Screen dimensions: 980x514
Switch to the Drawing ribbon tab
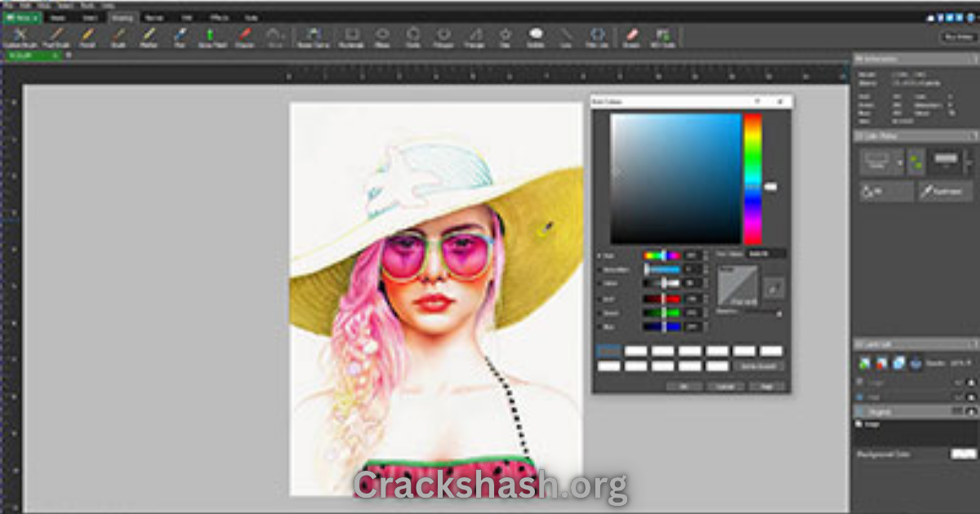coord(124,16)
